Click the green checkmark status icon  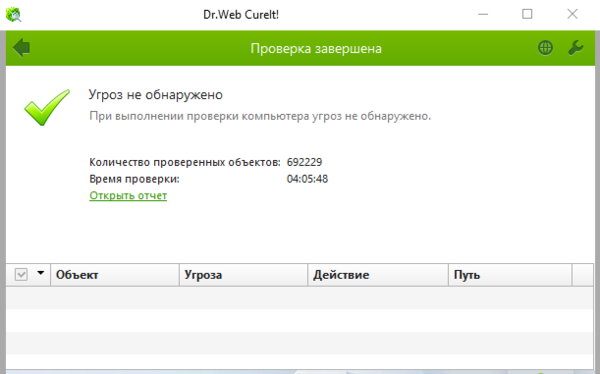click(x=47, y=107)
